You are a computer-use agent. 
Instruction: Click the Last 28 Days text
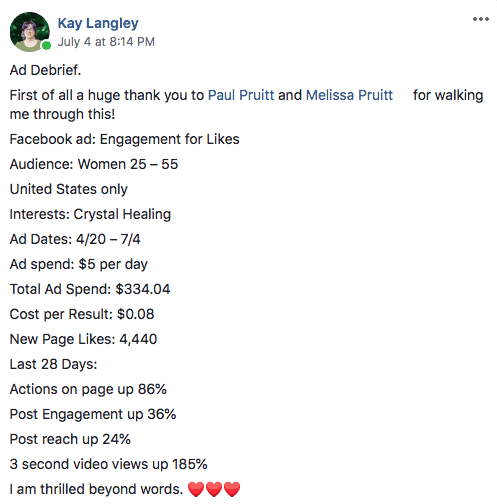point(53,364)
